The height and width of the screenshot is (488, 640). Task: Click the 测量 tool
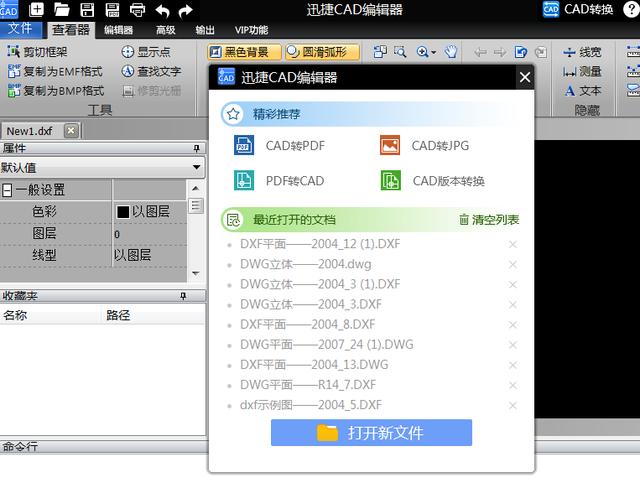[x=582, y=72]
